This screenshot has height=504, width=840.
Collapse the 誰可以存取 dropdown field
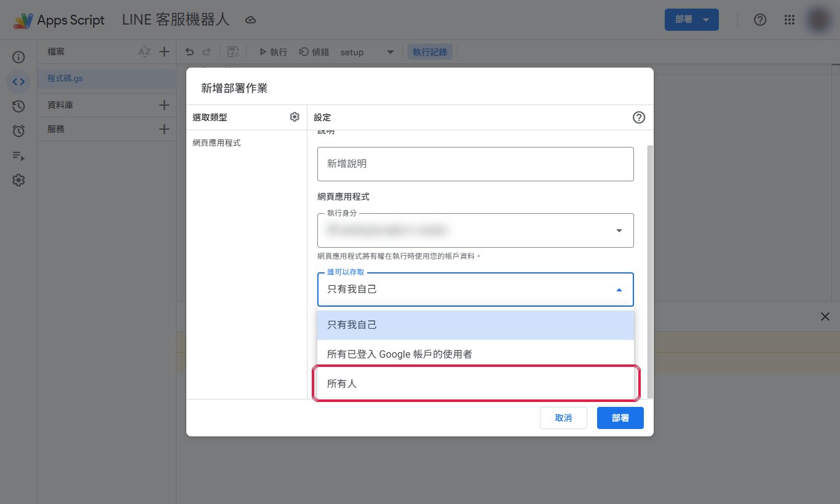475,289
